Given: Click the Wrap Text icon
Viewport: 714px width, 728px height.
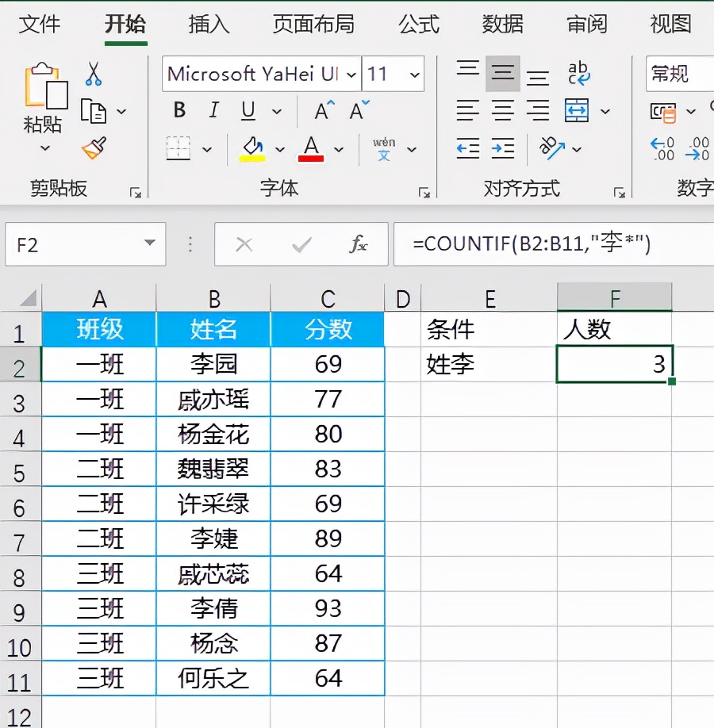Looking at the screenshot, I should click(x=579, y=74).
